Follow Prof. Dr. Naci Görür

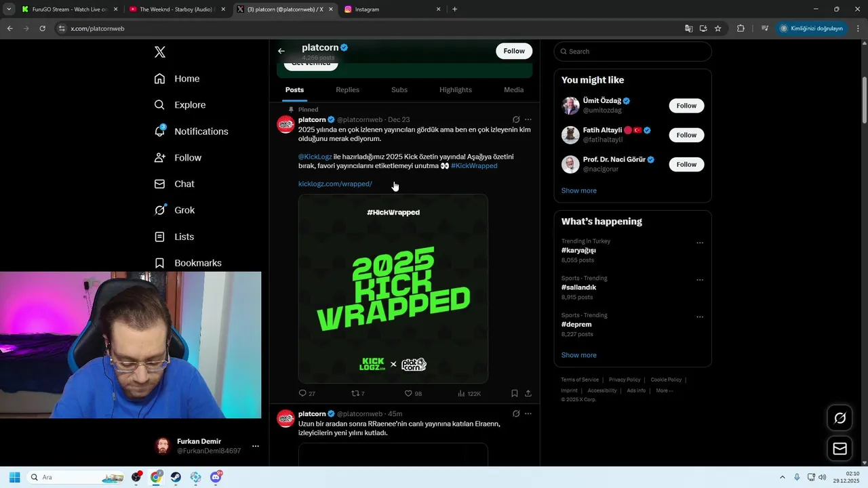coord(686,164)
